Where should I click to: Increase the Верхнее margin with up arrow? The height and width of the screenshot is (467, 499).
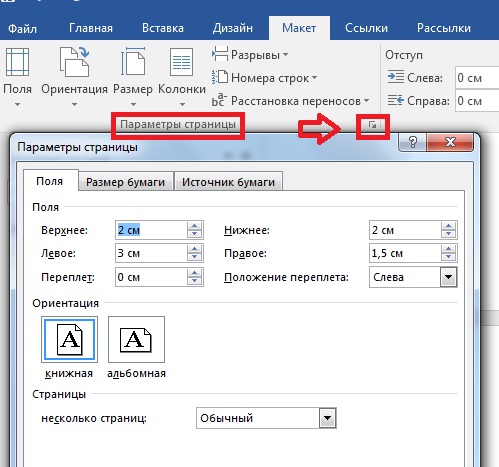point(194,226)
